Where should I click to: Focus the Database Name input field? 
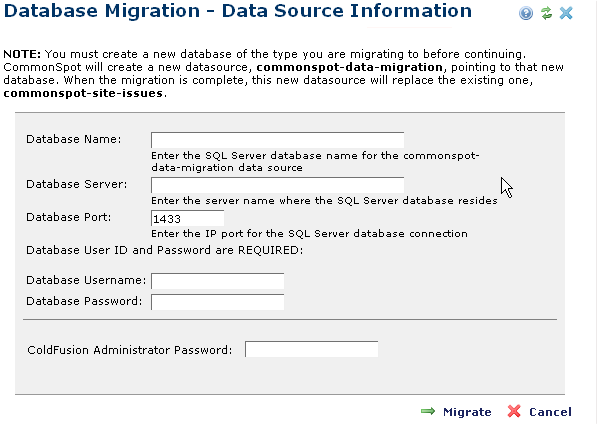coord(278,140)
